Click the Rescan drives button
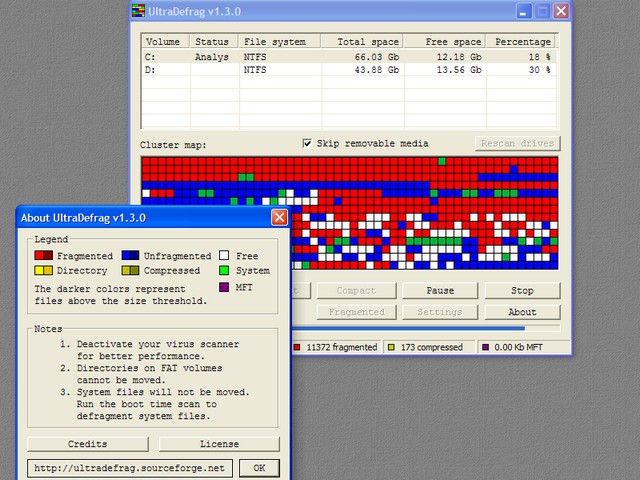Viewport: 640px width, 480px height. pos(518,144)
